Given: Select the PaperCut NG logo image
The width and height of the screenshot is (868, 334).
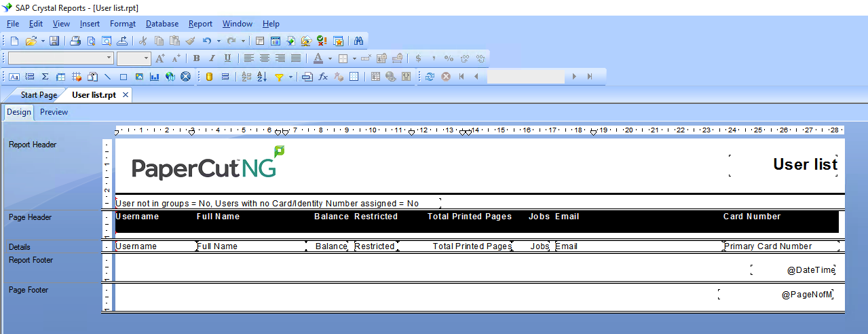Looking at the screenshot, I should point(208,163).
